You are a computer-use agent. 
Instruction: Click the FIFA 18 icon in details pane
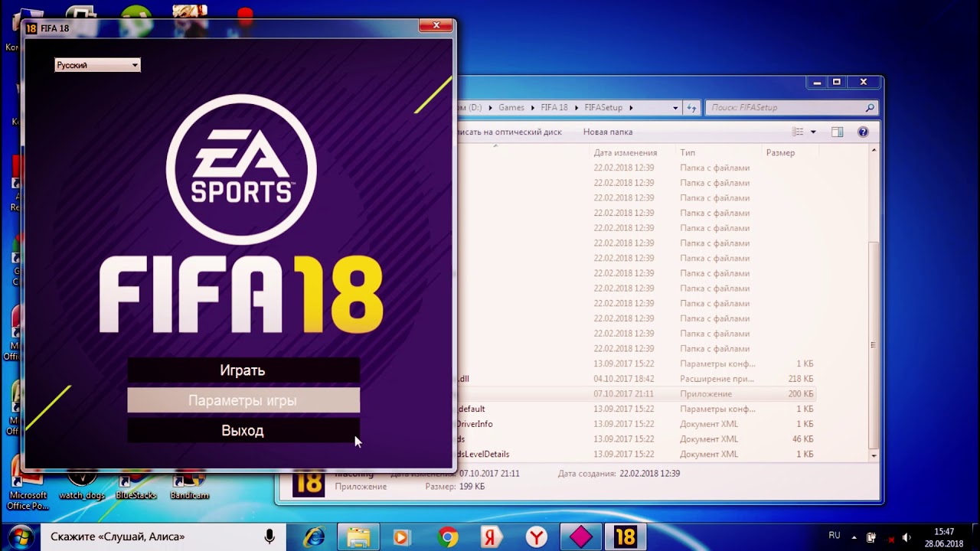pyautogui.click(x=309, y=484)
